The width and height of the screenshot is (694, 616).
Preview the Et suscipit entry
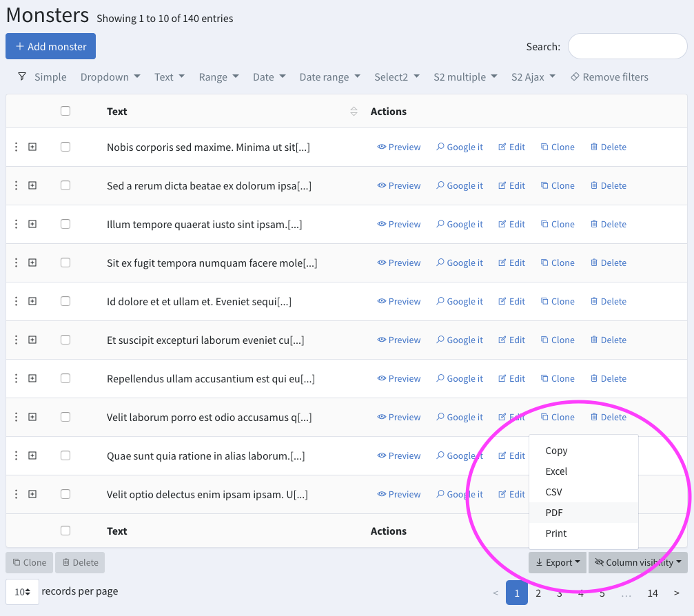(x=399, y=340)
